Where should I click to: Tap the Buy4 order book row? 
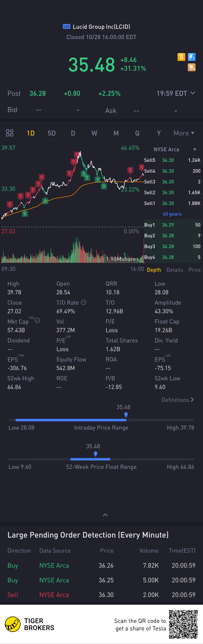coord(172,257)
